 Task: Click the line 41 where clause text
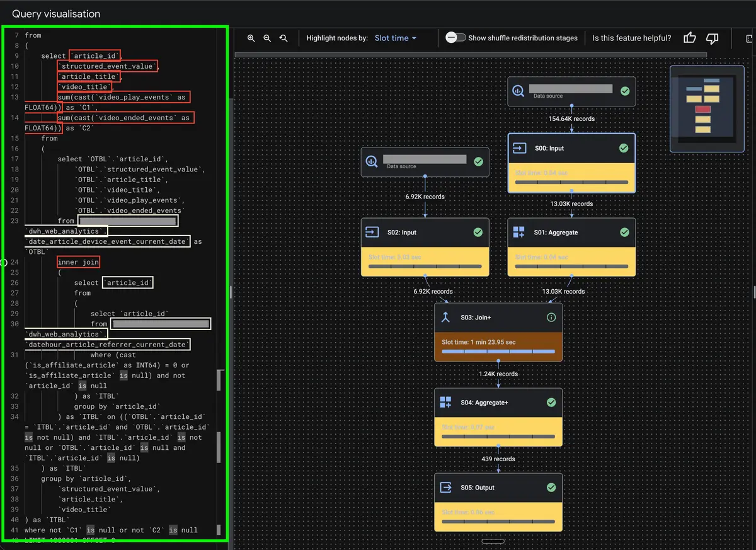(111, 530)
